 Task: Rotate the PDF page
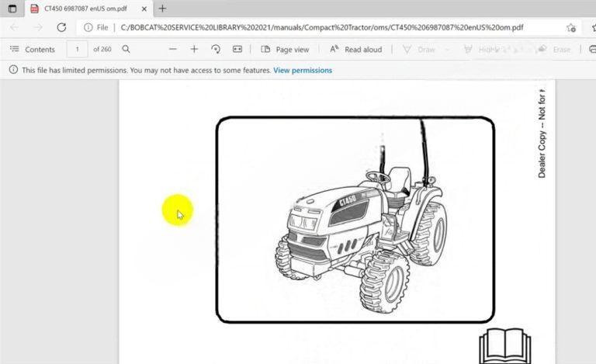(x=216, y=49)
